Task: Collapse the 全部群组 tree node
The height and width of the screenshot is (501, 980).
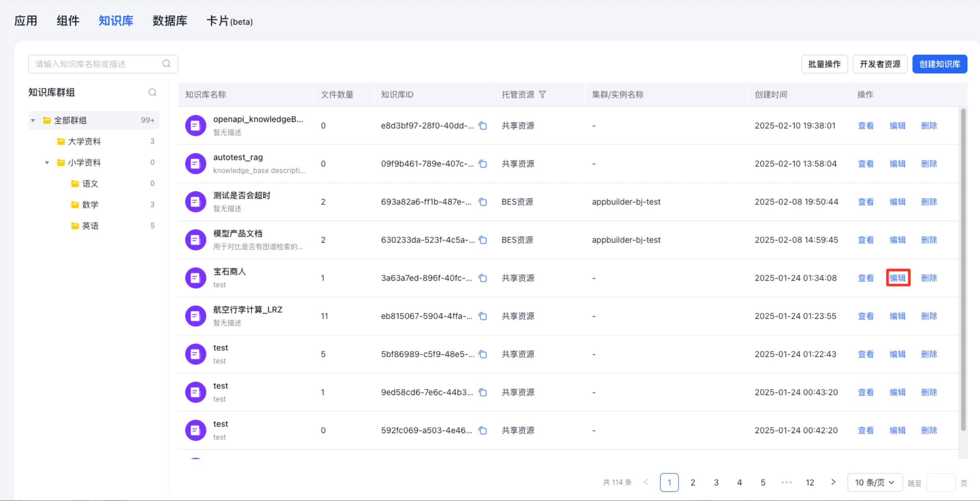Action: click(x=33, y=120)
